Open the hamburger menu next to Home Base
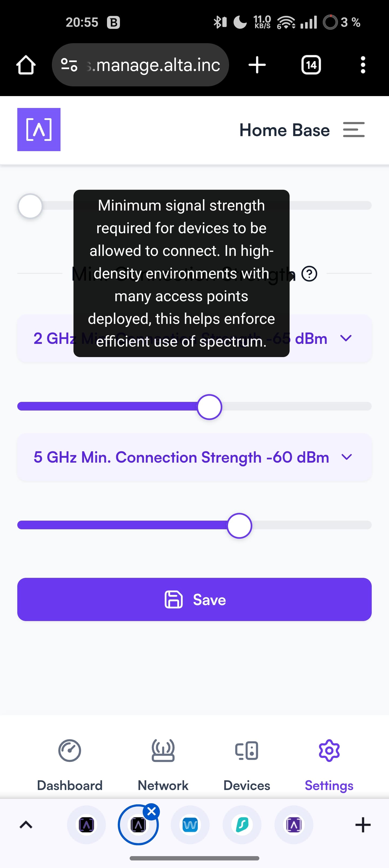389x868 pixels. point(354,130)
